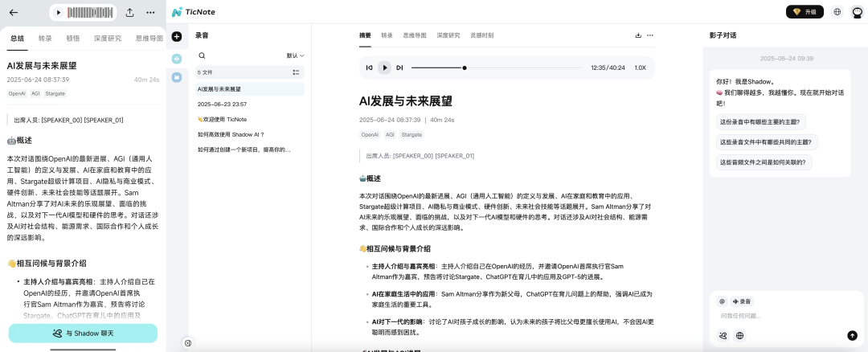868x352 pixels.
Task: Toggle web search globe in chat input
Action: 739,335
